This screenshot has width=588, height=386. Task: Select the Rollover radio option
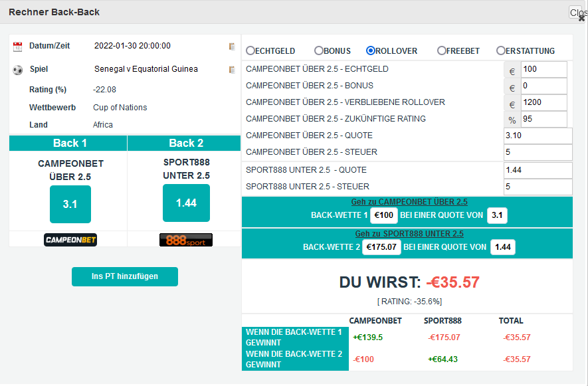tap(371, 50)
